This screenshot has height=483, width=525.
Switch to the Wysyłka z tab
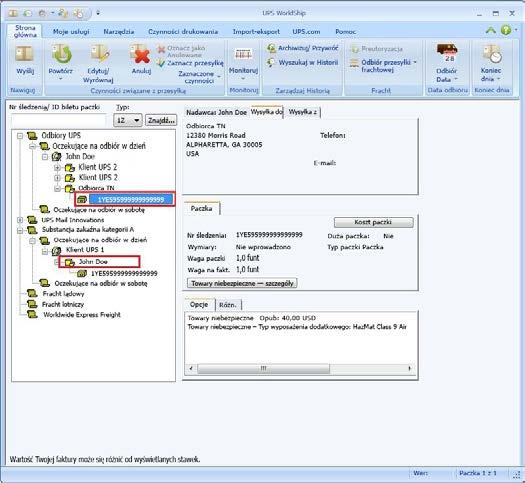[x=303, y=112]
